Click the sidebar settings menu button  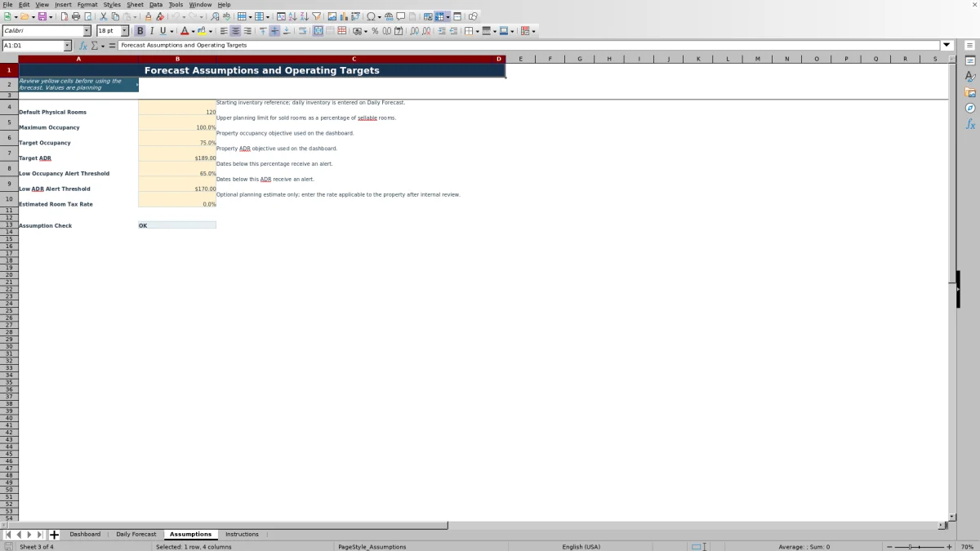[970, 45]
